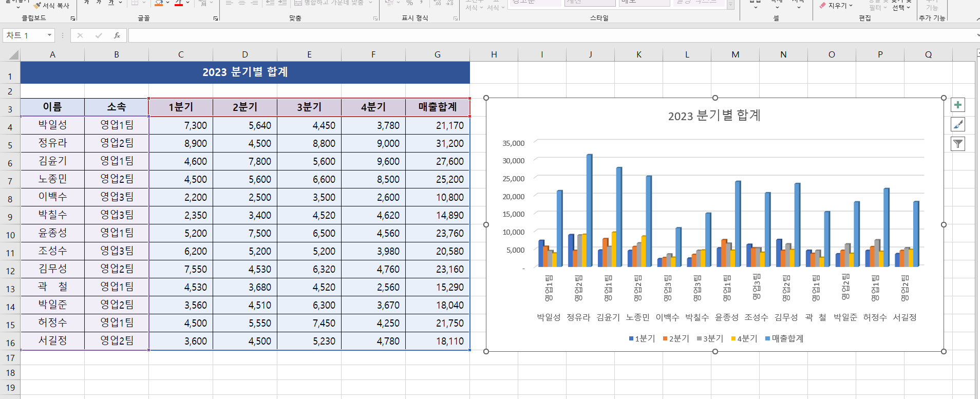Image resolution: width=980 pixels, height=399 pixels.
Task: Click the formula bar enter checkmark
Action: click(x=99, y=35)
